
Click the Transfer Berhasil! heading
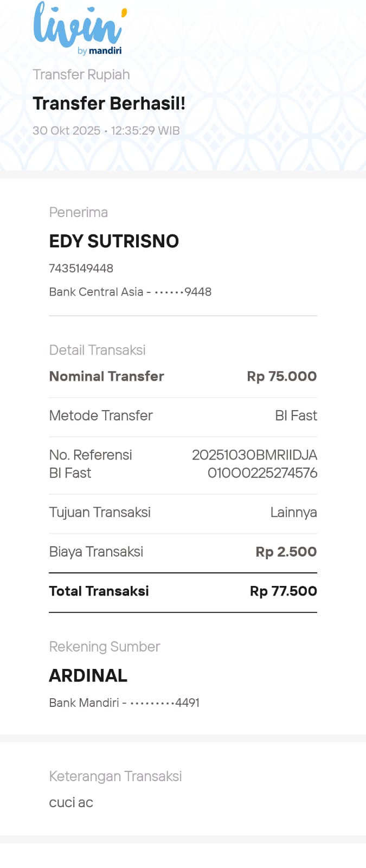(109, 103)
